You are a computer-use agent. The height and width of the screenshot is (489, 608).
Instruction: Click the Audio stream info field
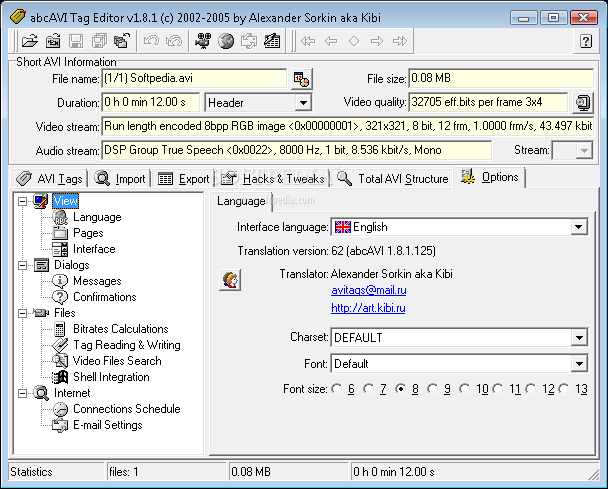click(297, 150)
